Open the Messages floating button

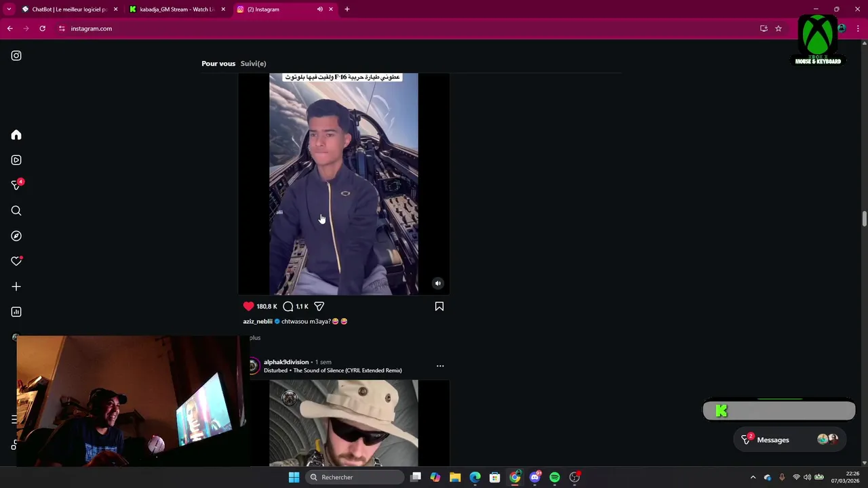[789, 440]
